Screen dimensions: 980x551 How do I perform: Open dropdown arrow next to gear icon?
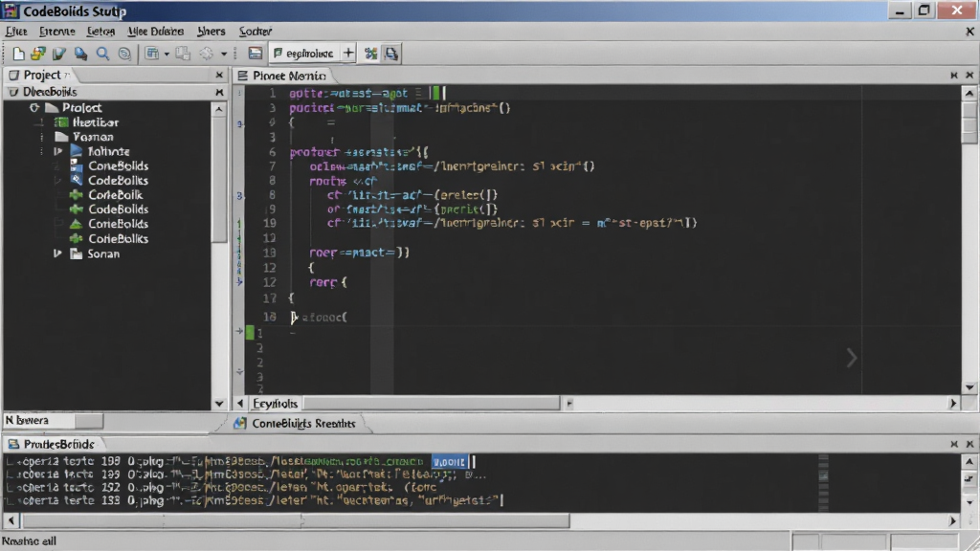[x=223, y=55]
